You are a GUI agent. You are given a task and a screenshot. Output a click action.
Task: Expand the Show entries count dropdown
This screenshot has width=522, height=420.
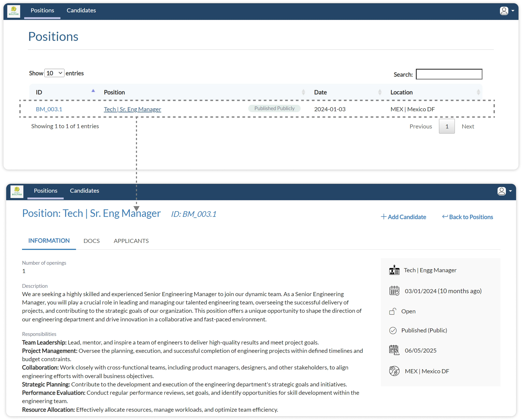click(54, 73)
